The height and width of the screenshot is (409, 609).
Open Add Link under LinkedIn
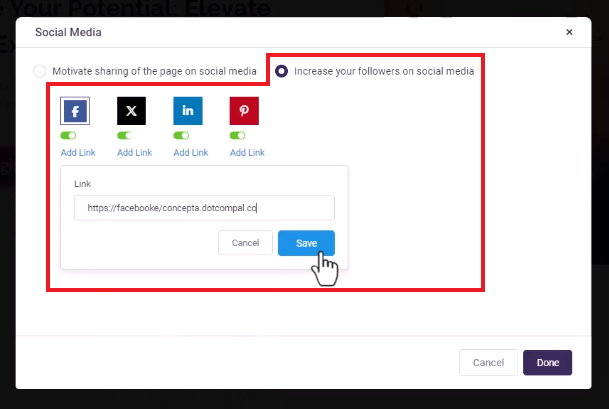pyautogui.click(x=191, y=153)
